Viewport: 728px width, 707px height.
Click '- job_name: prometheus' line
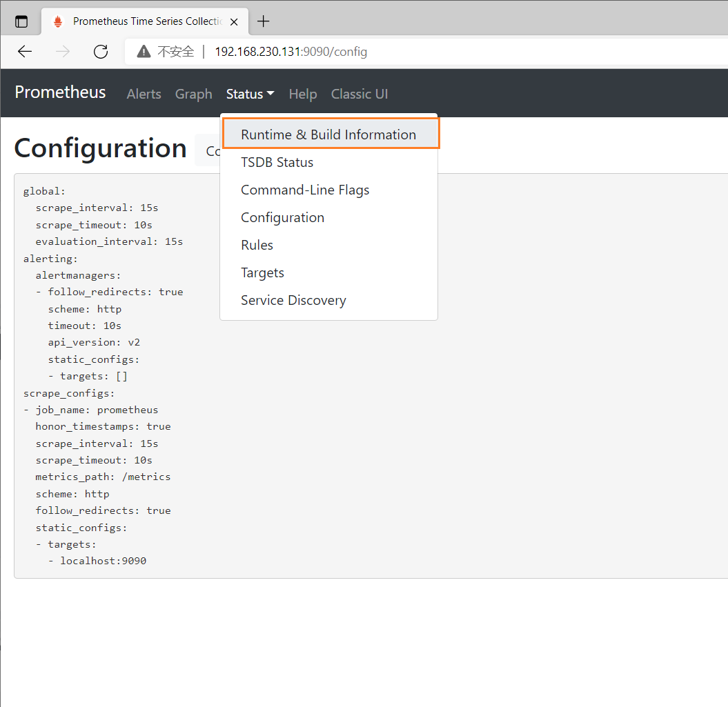tap(90, 410)
